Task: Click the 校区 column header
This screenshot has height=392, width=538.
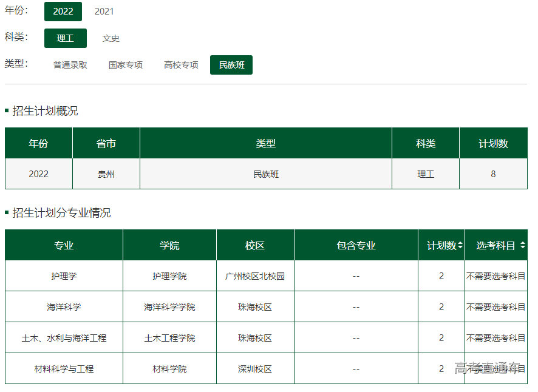Action: (255, 246)
